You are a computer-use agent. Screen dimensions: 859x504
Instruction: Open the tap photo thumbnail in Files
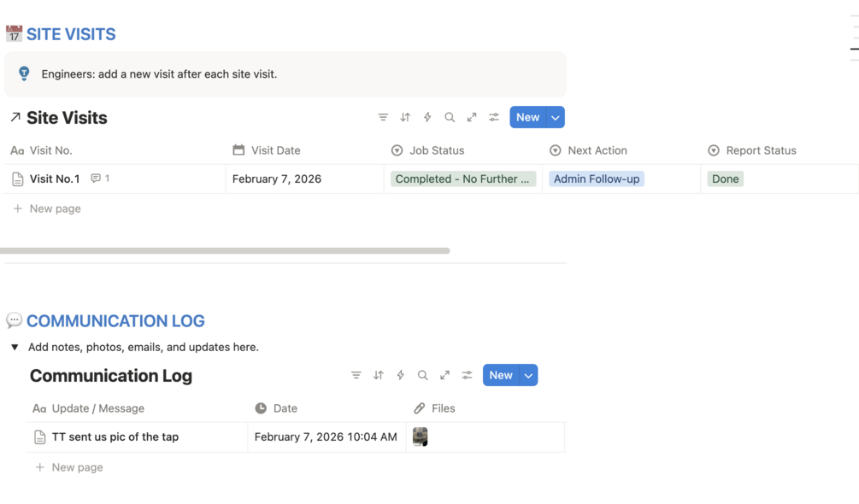pyautogui.click(x=420, y=437)
